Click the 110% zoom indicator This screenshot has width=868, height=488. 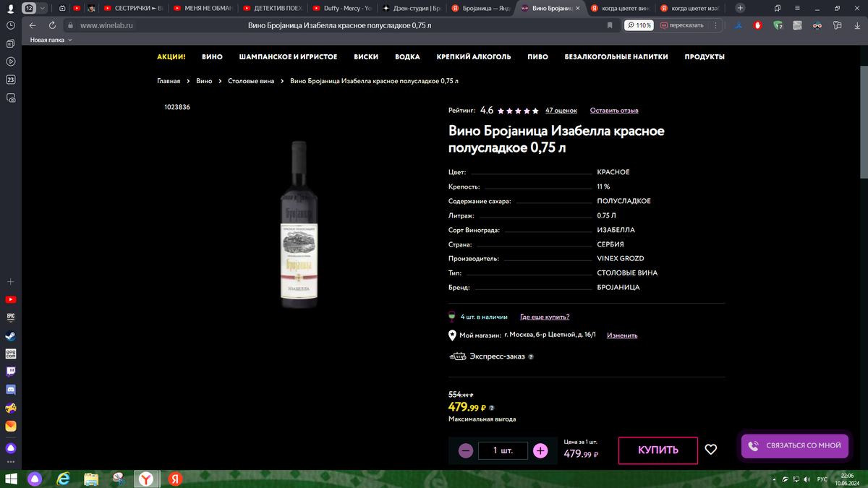[x=639, y=25]
